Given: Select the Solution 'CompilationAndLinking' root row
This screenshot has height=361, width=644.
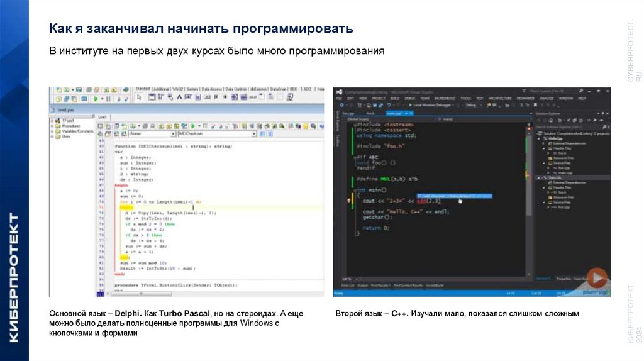Looking at the screenshot, I should click(x=572, y=133).
